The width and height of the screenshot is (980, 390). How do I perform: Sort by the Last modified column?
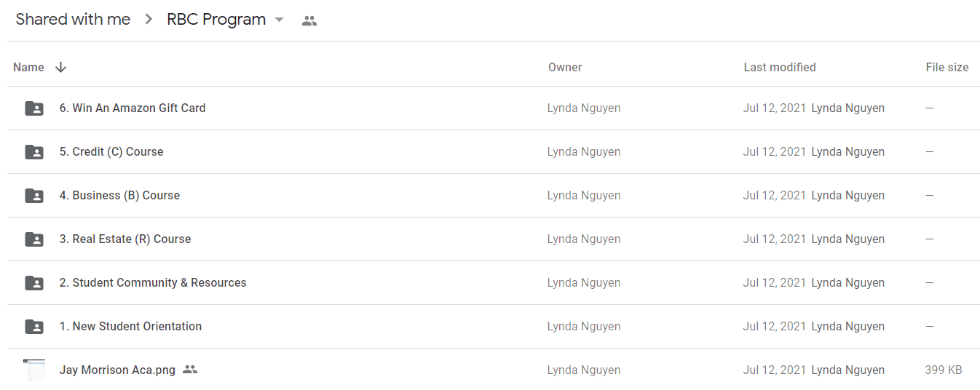780,67
